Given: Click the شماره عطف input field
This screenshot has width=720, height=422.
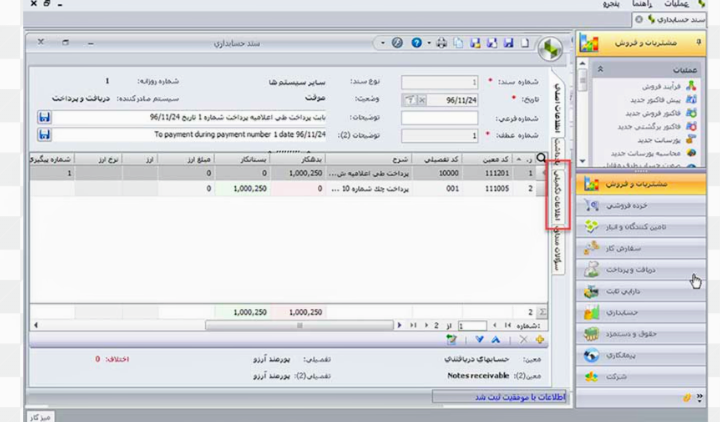Looking at the screenshot, I should click(x=439, y=135).
